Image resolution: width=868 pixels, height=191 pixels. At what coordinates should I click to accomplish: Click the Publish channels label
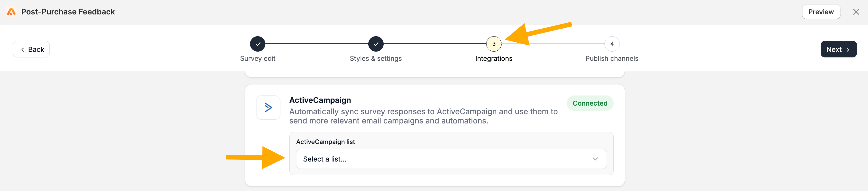612,59
